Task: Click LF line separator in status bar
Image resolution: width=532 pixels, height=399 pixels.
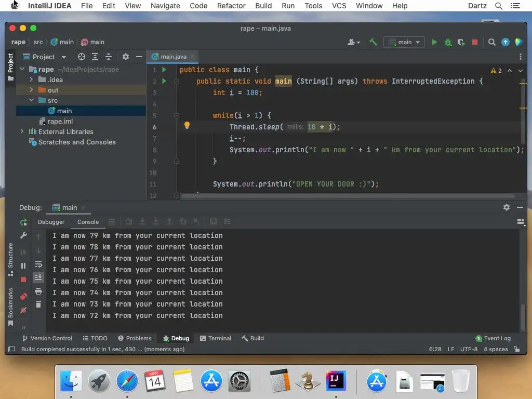Action: [x=451, y=349]
